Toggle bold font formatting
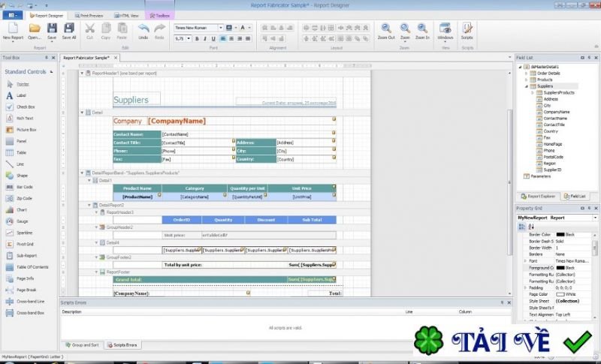 pos(197,39)
